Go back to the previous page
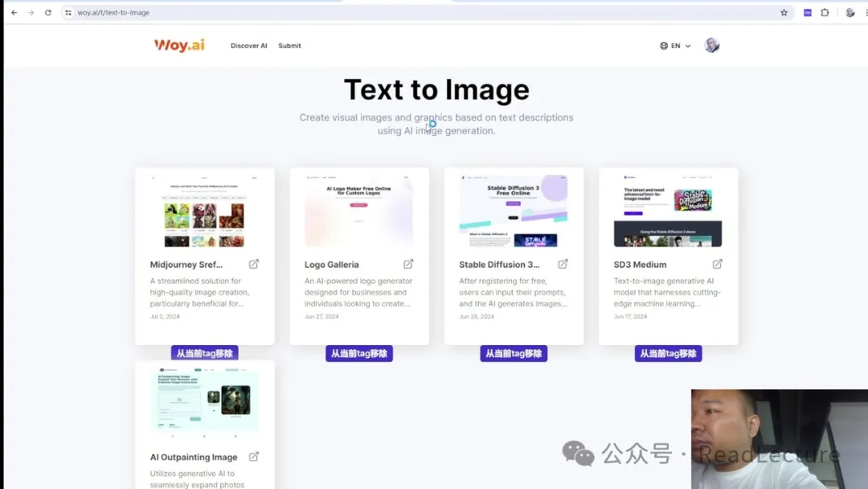Image resolution: width=868 pixels, height=489 pixels. pos(14,13)
